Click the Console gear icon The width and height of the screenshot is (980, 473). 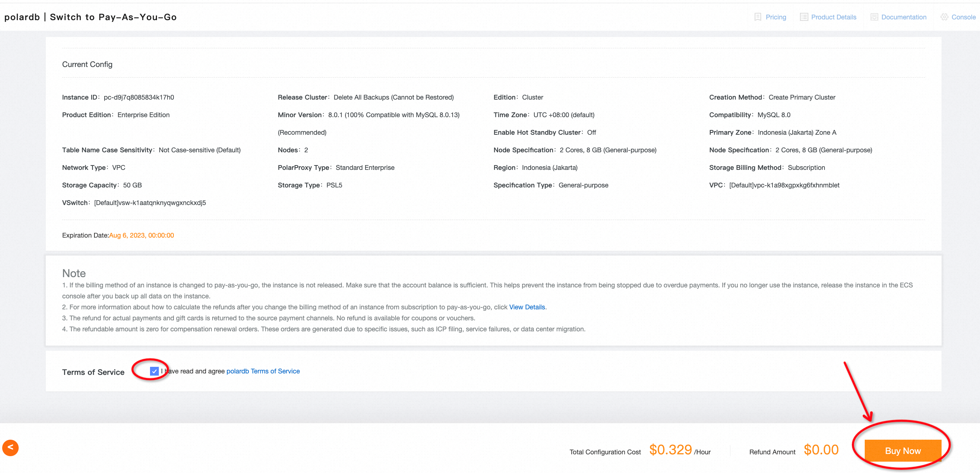(x=944, y=17)
